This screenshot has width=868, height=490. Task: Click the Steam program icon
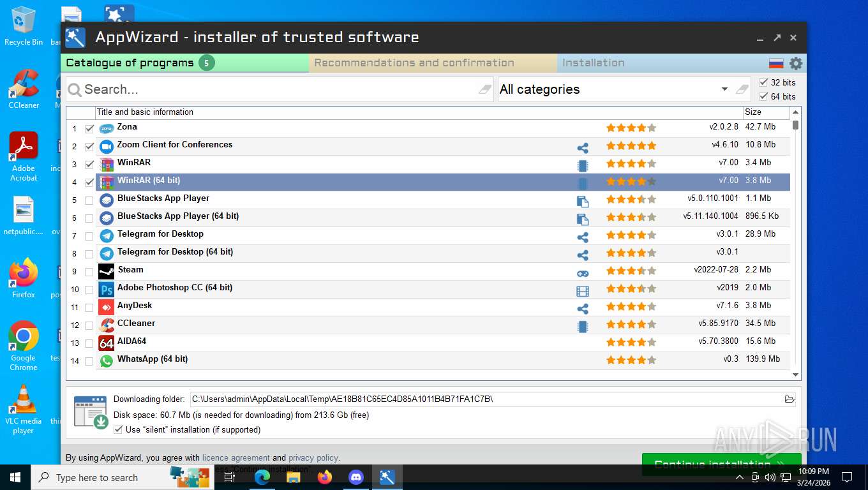[107, 272]
